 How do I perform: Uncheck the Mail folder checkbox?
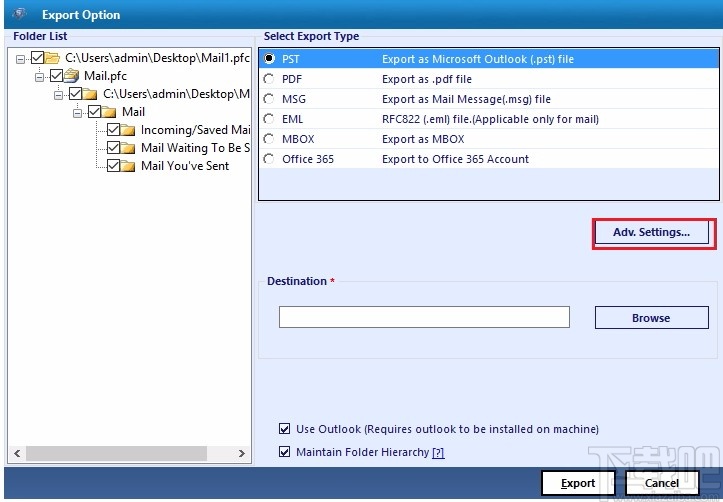(94, 112)
